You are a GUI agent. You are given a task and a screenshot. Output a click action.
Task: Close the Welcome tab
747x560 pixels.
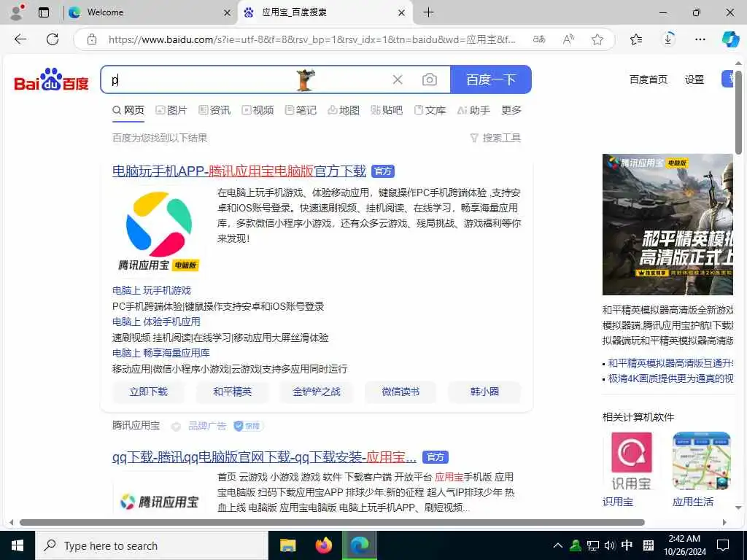228,13
